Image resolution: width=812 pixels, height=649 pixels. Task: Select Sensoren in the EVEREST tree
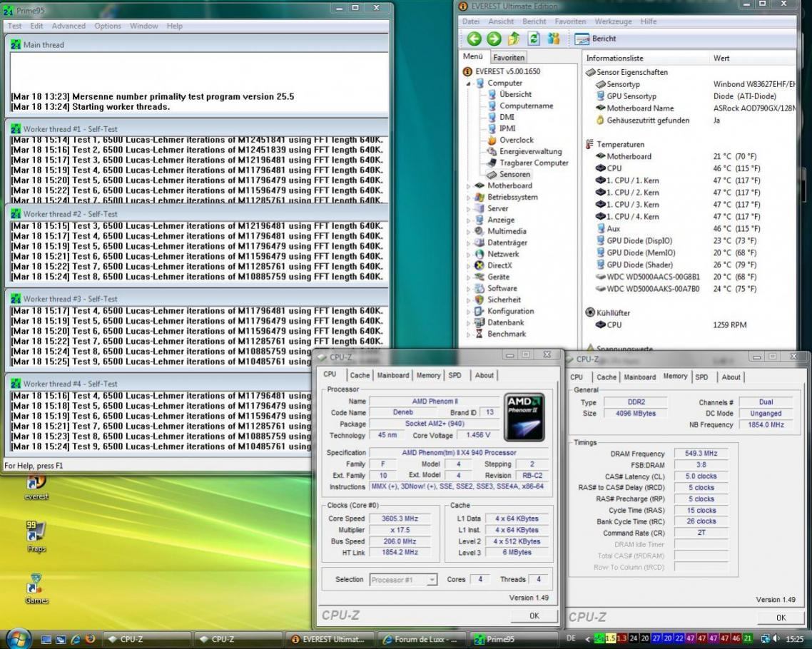coord(514,175)
